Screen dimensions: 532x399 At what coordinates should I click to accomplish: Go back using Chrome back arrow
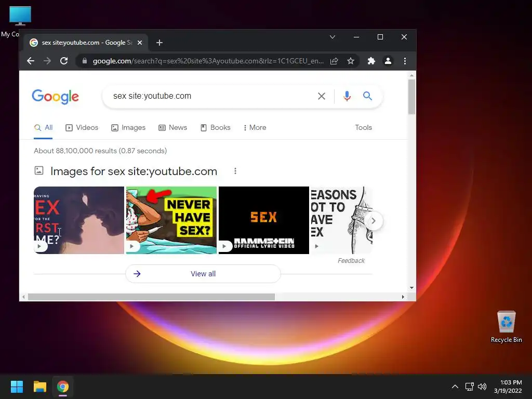[31, 61]
